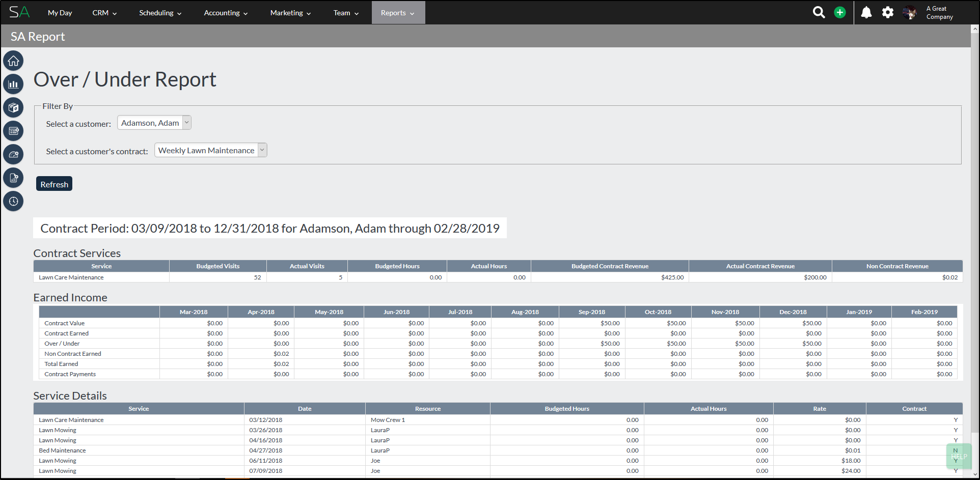The width and height of the screenshot is (980, 480).
Task: Open the settings gear icon
Action: (x=888, y=13)
